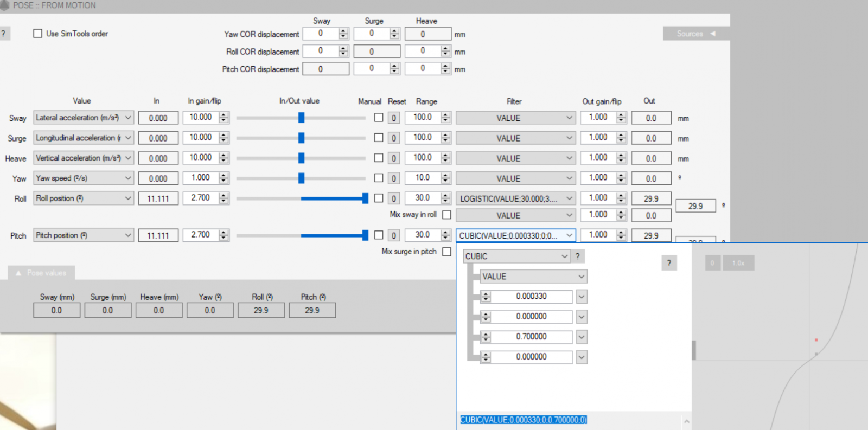Click the Mix surge in pitch checkbox
The image size is (868, 430).
point(446,252)
